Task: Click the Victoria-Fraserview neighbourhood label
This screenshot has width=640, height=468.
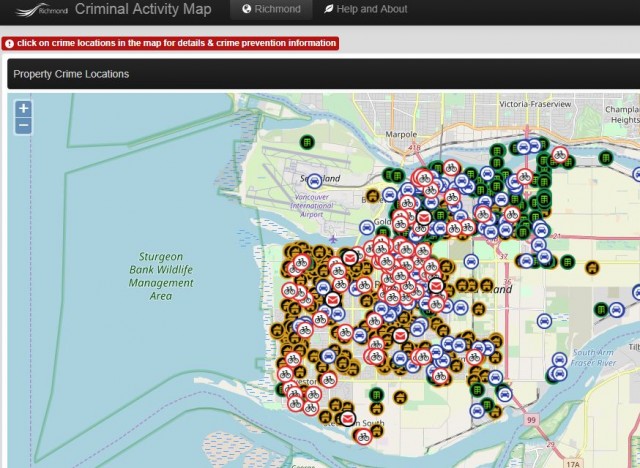Action: 535,104
